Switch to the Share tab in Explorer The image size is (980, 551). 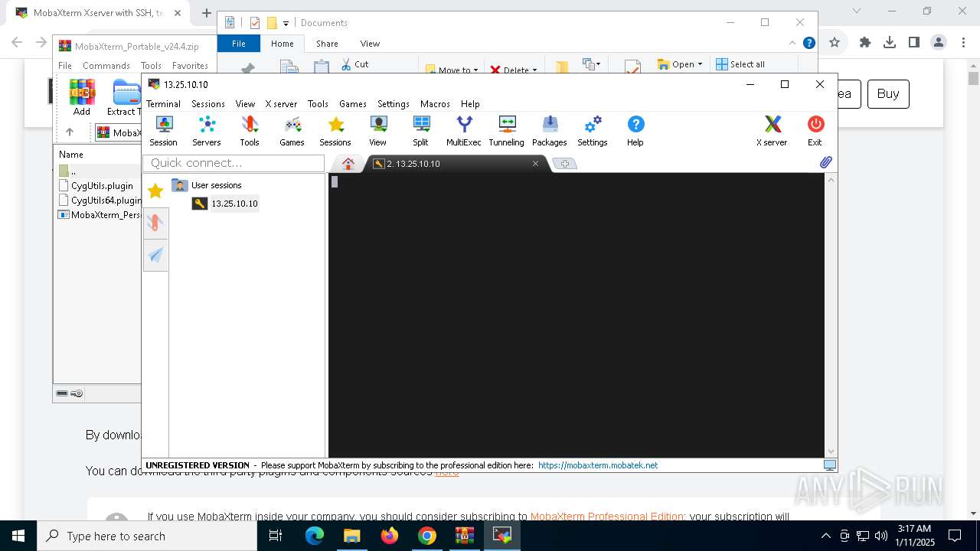coord(327,44)
